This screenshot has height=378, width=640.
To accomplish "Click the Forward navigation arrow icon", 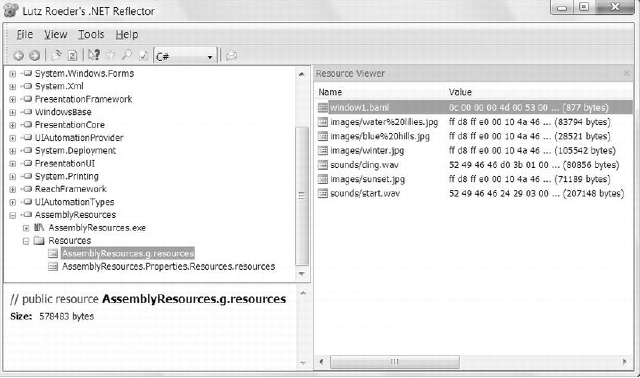I will 35,56.
